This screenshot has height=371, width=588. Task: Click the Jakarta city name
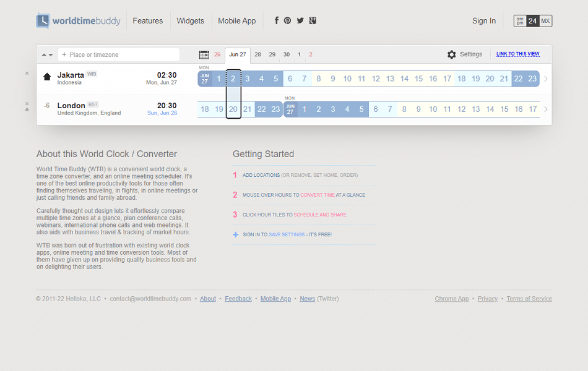(71, 75)
